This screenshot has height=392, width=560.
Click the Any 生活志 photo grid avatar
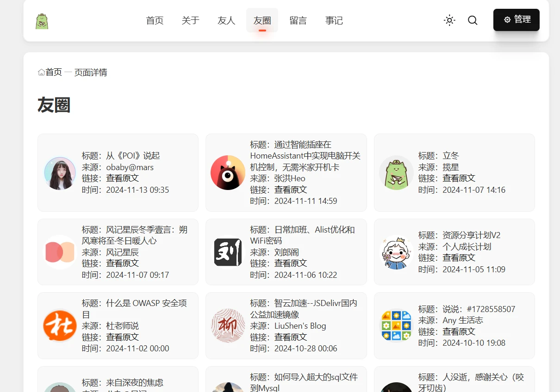396,326
